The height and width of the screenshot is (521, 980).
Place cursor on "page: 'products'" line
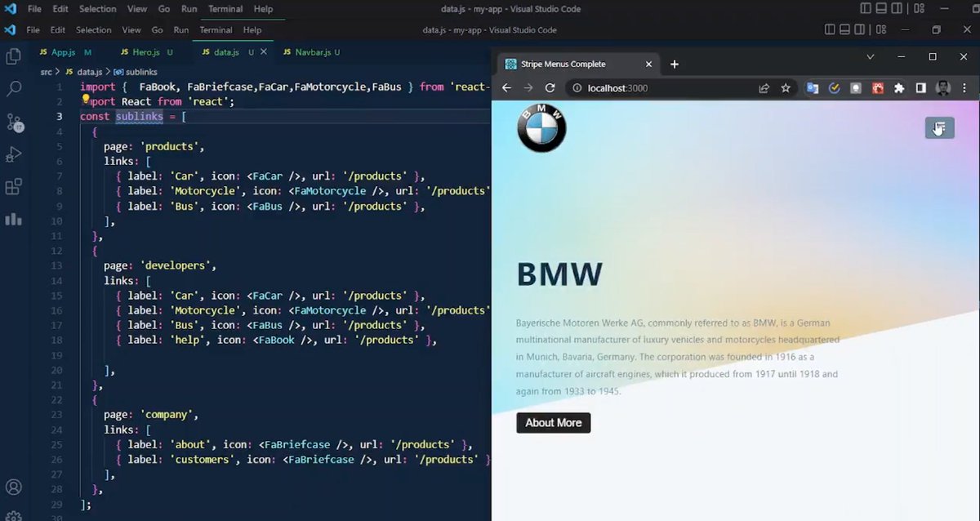(x=154, y=147)
